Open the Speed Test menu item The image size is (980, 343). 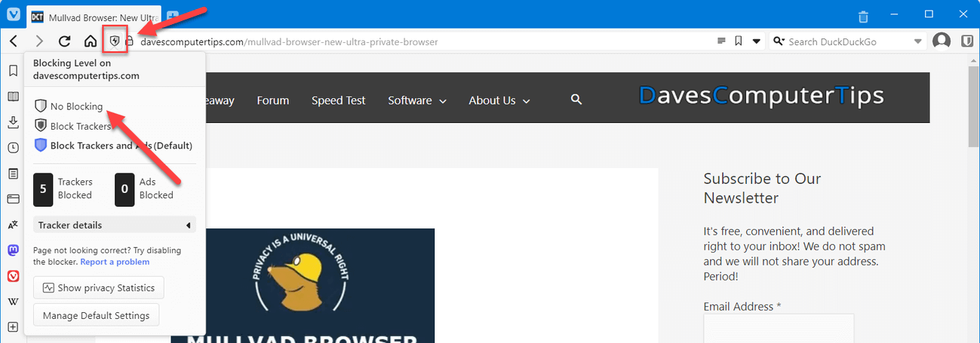tap(339, 100)
